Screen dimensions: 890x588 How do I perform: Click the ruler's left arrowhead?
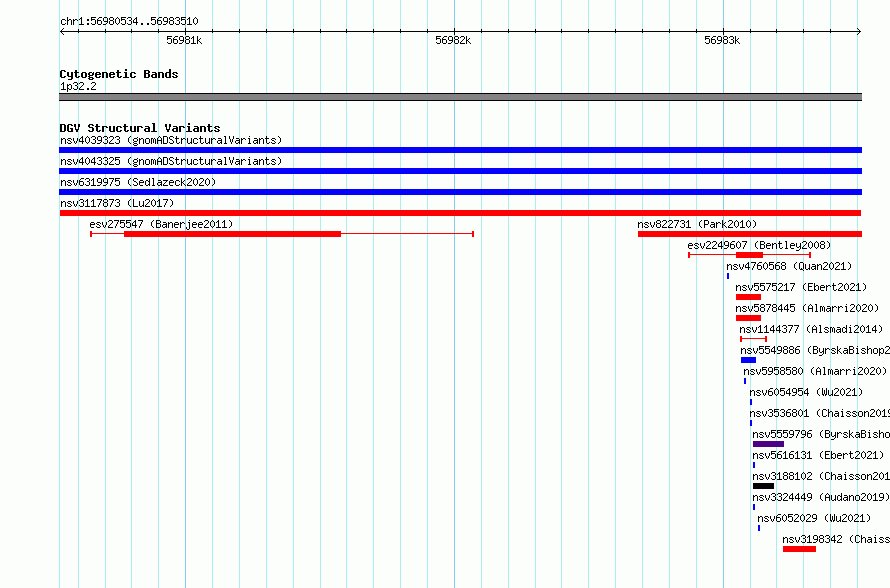coord(62,32)
